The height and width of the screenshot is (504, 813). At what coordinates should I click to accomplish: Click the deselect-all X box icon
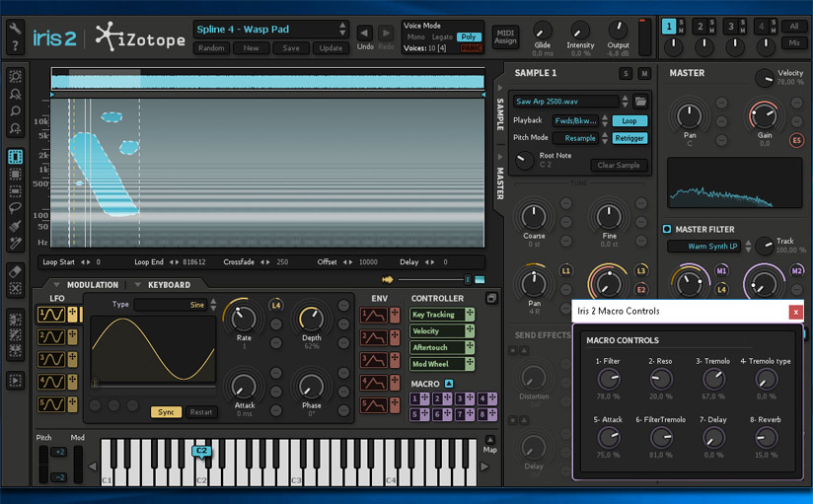click(x=16, y=288)
